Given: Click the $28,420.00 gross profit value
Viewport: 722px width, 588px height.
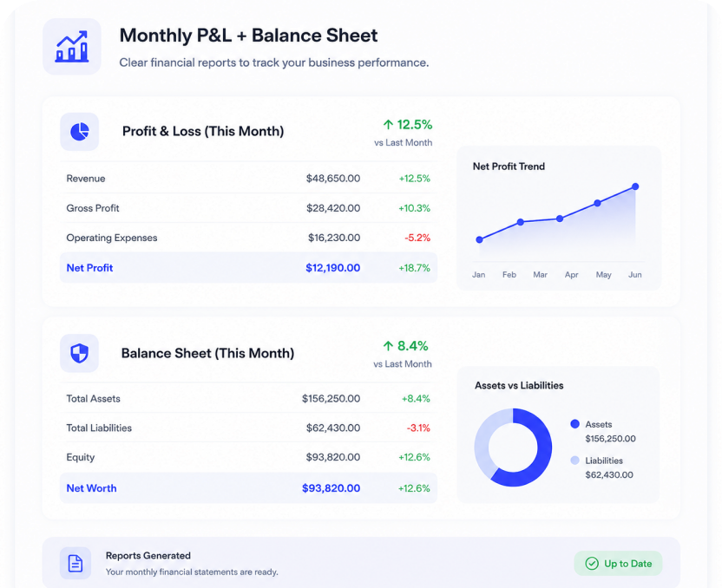Looking at the screenshot, I should point(333,208).
